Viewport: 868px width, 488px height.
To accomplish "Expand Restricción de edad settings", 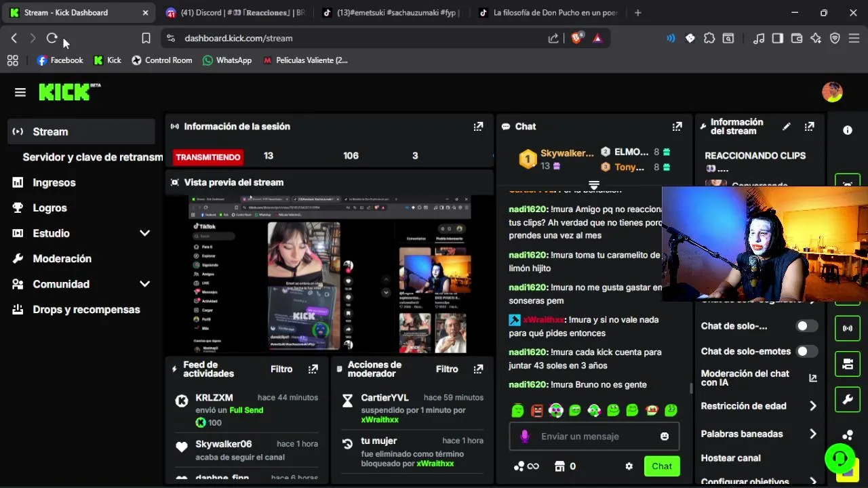I will pos(812,406).
